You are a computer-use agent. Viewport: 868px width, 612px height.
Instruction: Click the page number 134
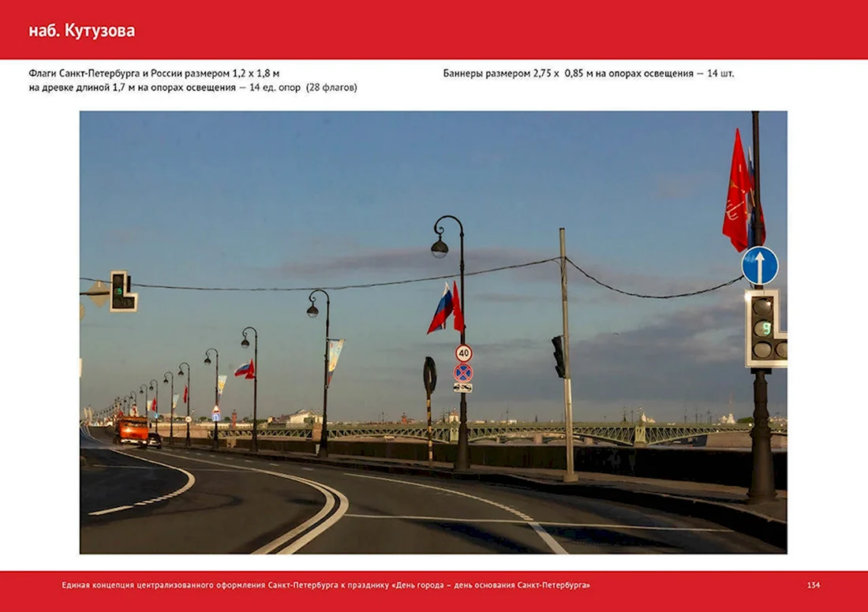pyautogui.click(x=814, y=585)
